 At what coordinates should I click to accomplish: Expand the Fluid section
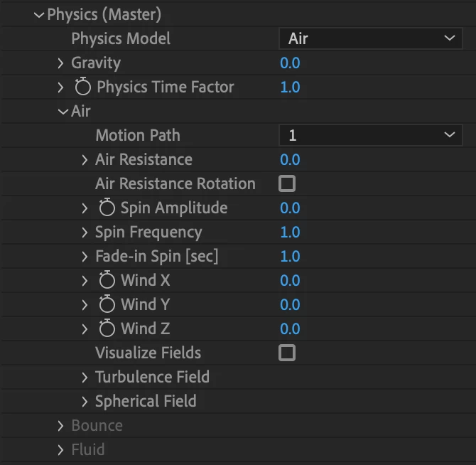coord(60,450)
